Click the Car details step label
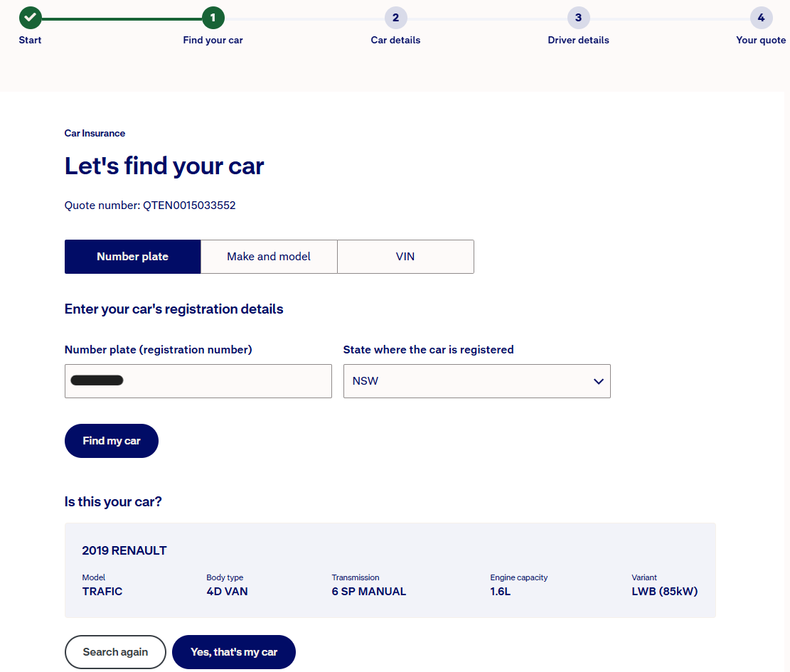 [395, 41]
